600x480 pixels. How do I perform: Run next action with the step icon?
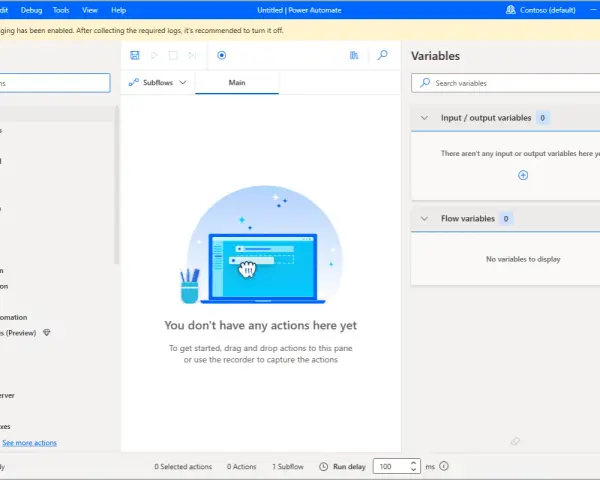pos(192,56)
